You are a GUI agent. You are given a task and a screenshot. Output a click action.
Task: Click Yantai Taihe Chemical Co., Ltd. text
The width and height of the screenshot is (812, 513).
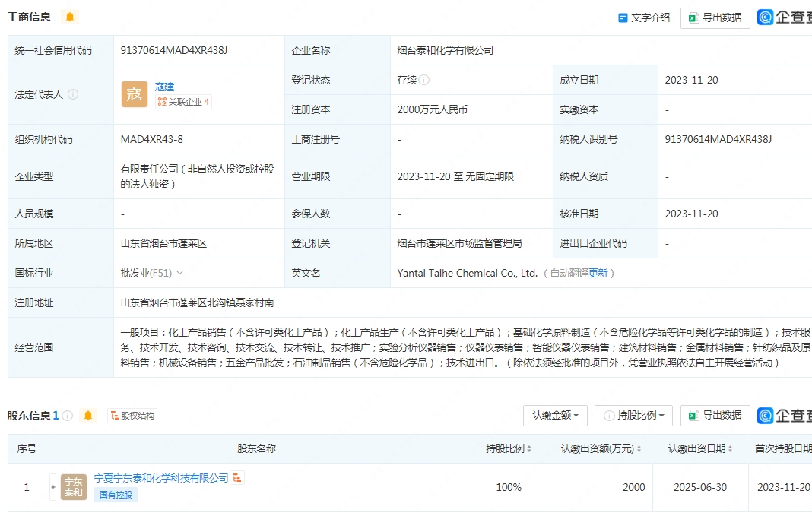tap(467, 273)
